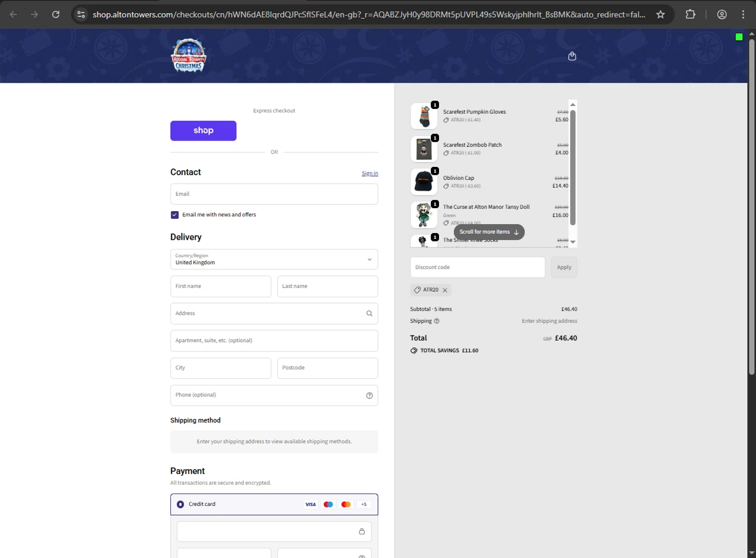This screenshot has height=558, width=756.
Task: Click the Alton Towers Christmas logo
Action: [x=189, y=55]
